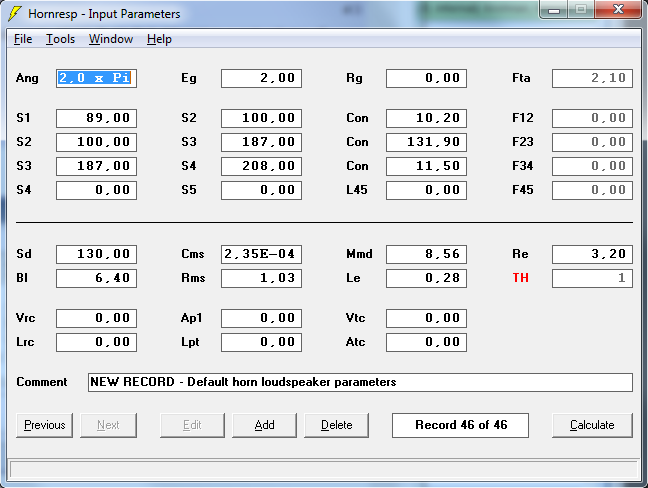Close the Hornresp window

point(618,9)
